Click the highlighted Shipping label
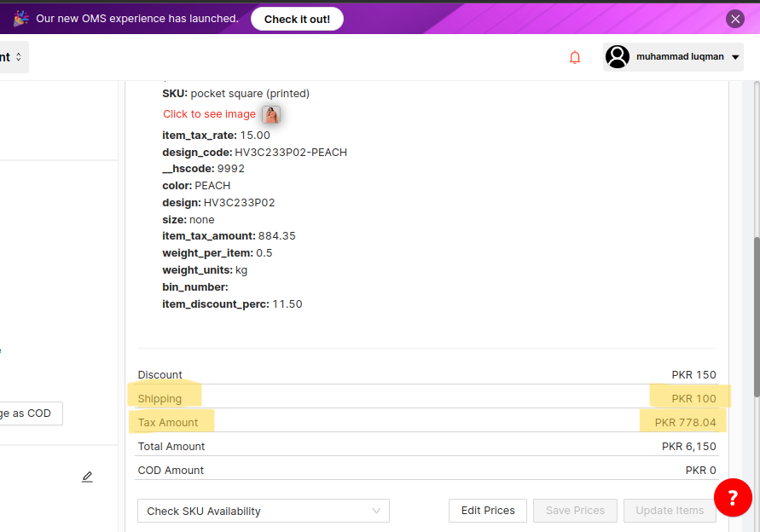The width and height of the screenshot is (760, 532). point(160,398)
